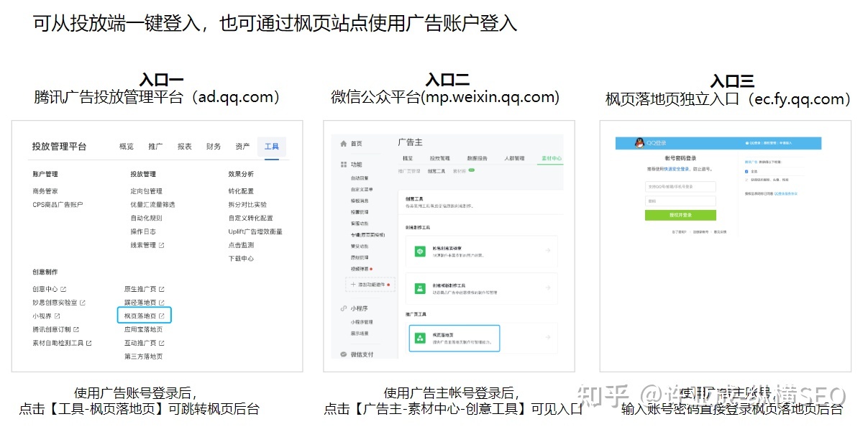Click arrow on first 创意制作工具 card
Image resolution: width=868 pixels, height=432 pixels.
[548, 250]
